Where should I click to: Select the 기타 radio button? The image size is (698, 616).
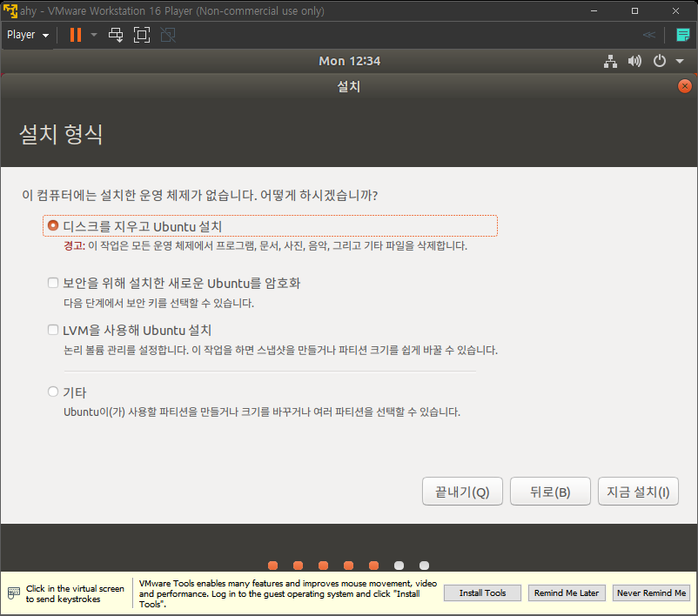coord(53,392)
